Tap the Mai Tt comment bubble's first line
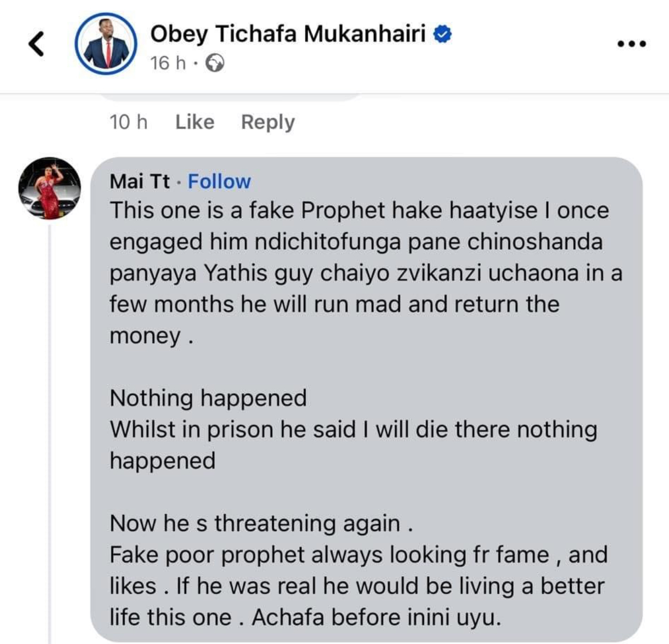This screenshot has height=644, width=669. click(359, 211)
